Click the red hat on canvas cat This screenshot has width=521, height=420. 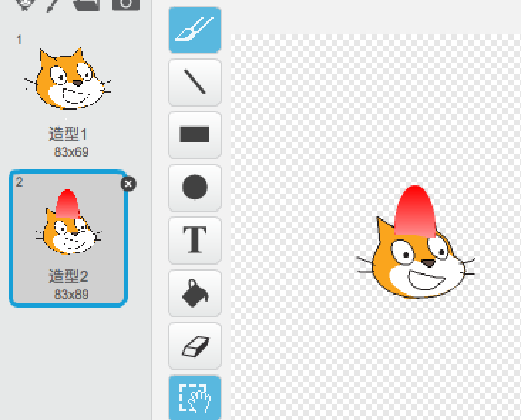tap(415, 211)
